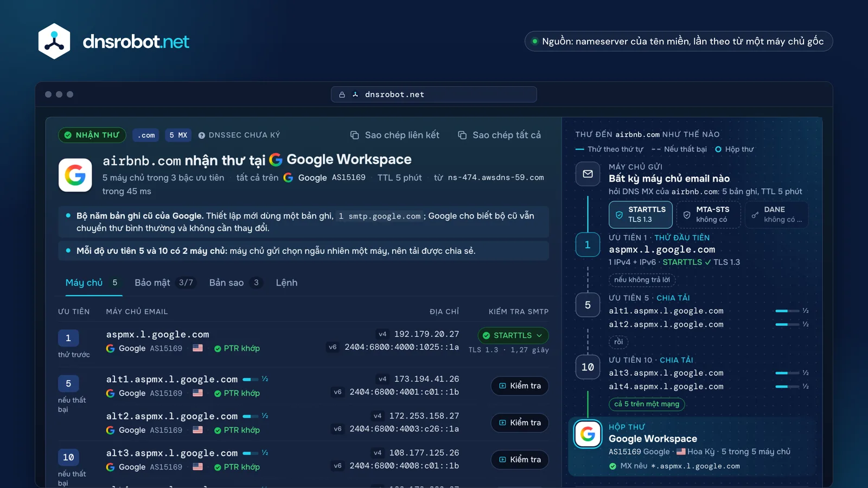Screen dimensions: 868x488
Task: Click the cả 5 trên một mạng tag
Action: 647,404
